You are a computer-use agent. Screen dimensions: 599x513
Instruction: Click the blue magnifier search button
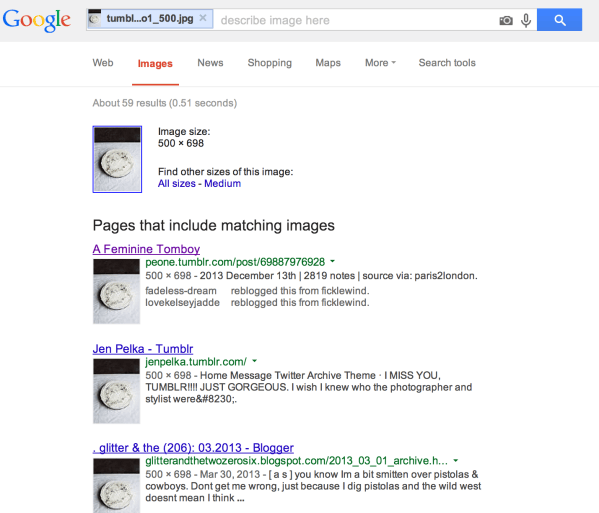point(560,20)
